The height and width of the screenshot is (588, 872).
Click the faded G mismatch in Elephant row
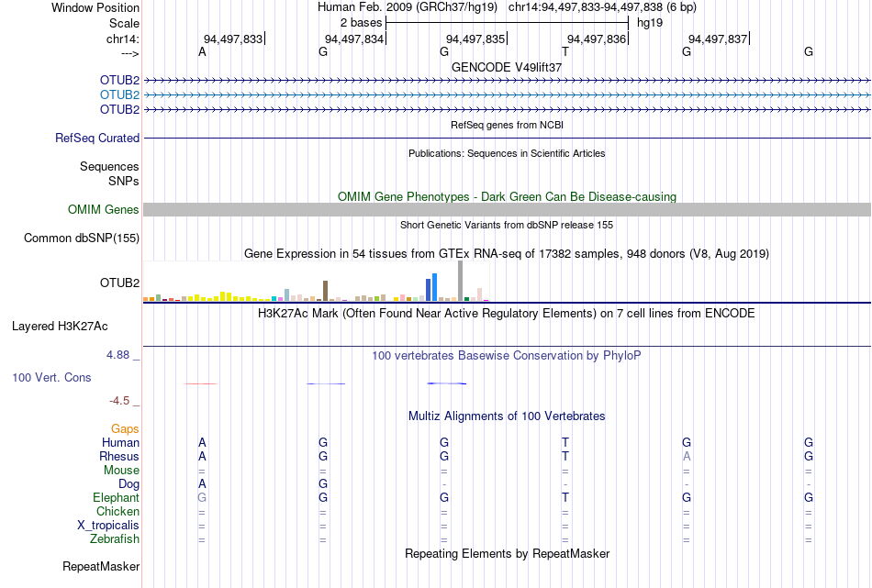pos(202,497)
